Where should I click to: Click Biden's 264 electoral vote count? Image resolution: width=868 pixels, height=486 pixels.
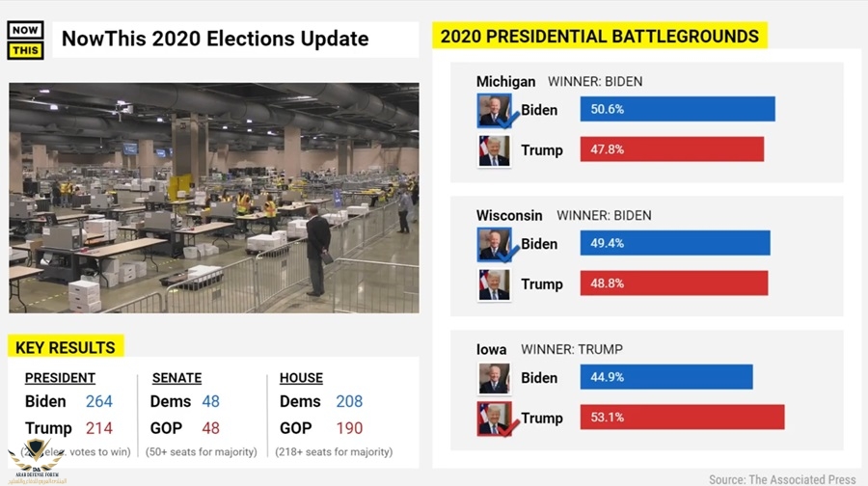coord(98,401)
